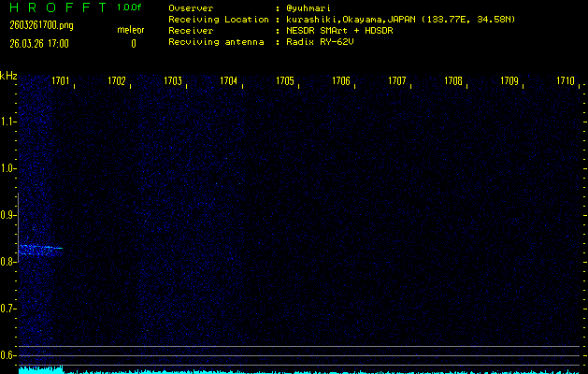Click the 0.7 kHz axis label
The width and height of the screenshot is (588, 374).
coord(7,309)
